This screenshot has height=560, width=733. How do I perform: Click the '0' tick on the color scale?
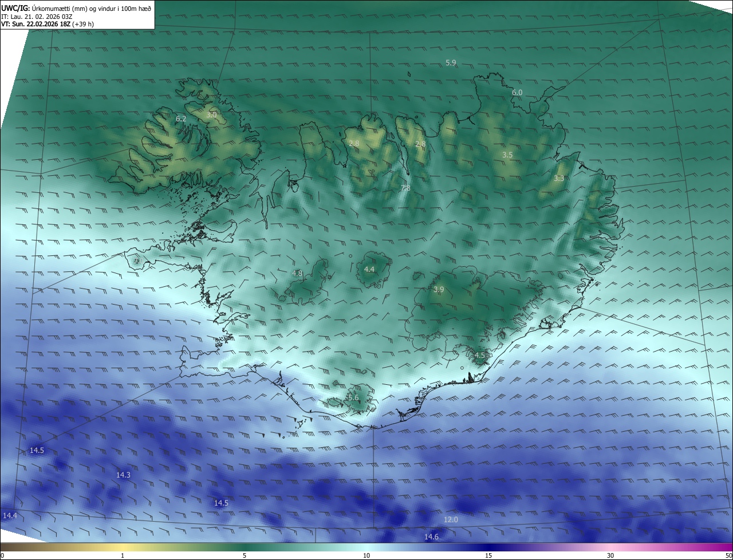coord(2,555)
